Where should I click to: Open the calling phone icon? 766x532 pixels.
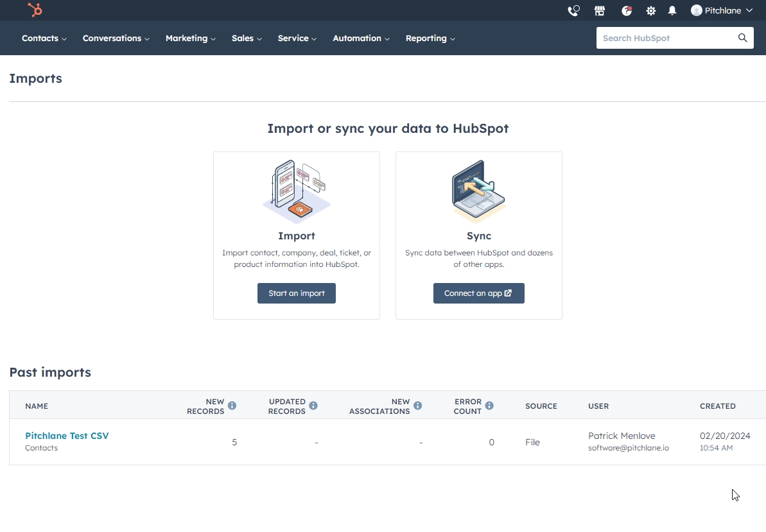click(x=573, y=11)
